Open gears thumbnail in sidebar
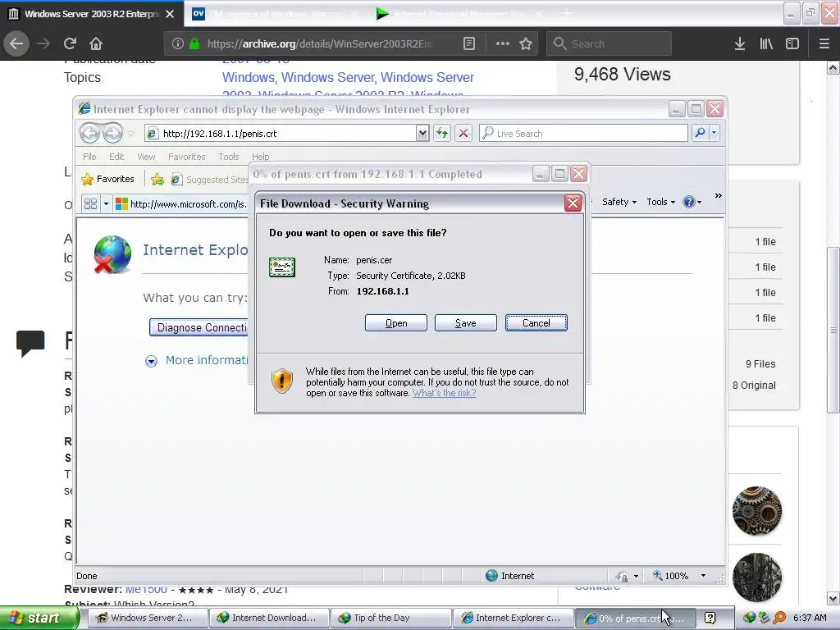 757,511
